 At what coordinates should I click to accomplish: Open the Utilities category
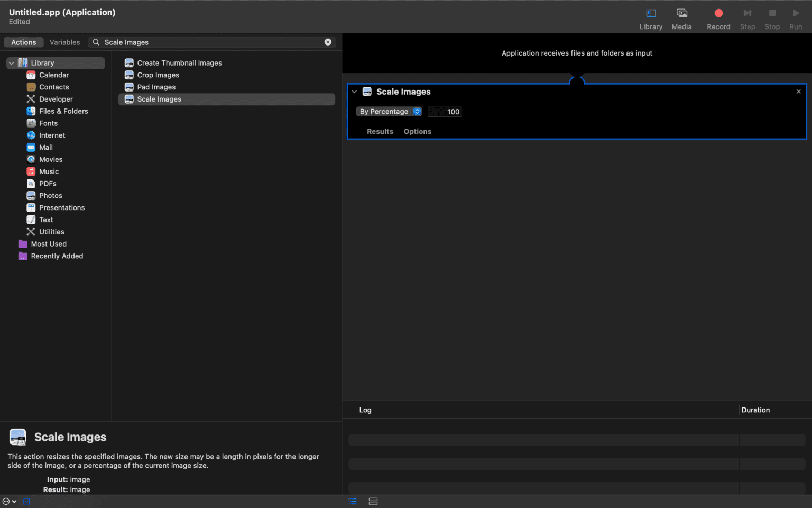click(51, 232)
